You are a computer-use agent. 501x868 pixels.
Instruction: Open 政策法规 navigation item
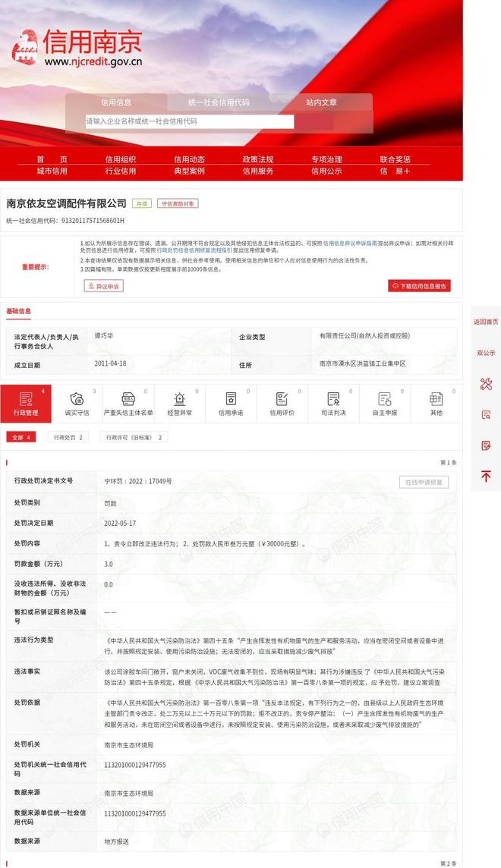[258, 159]
